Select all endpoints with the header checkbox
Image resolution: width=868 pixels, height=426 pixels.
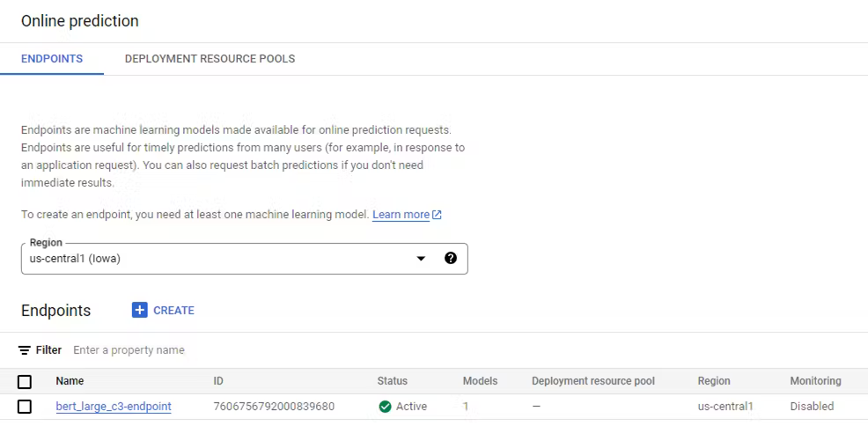click(x=25, y=382)
